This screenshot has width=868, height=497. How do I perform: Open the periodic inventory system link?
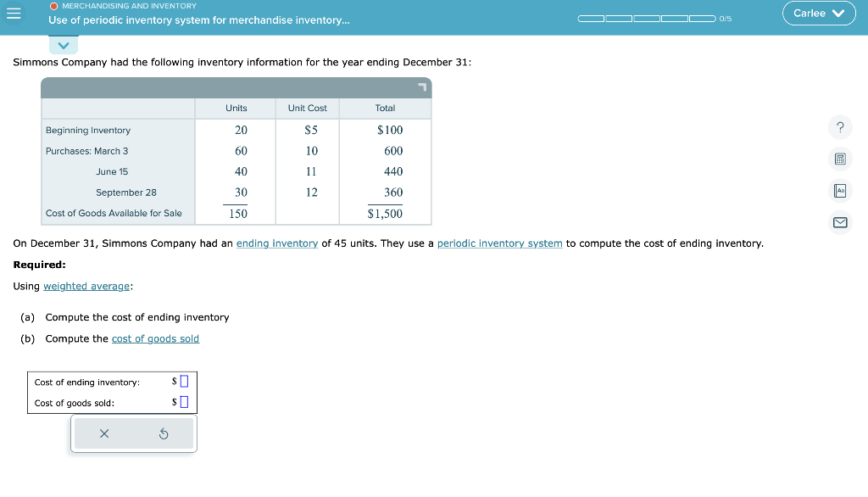pos(500,243)
